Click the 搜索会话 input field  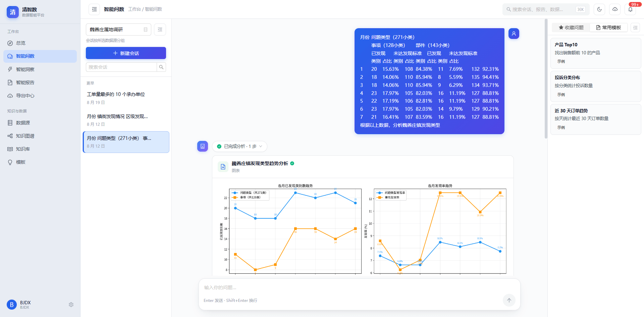[x=121, y=67]
